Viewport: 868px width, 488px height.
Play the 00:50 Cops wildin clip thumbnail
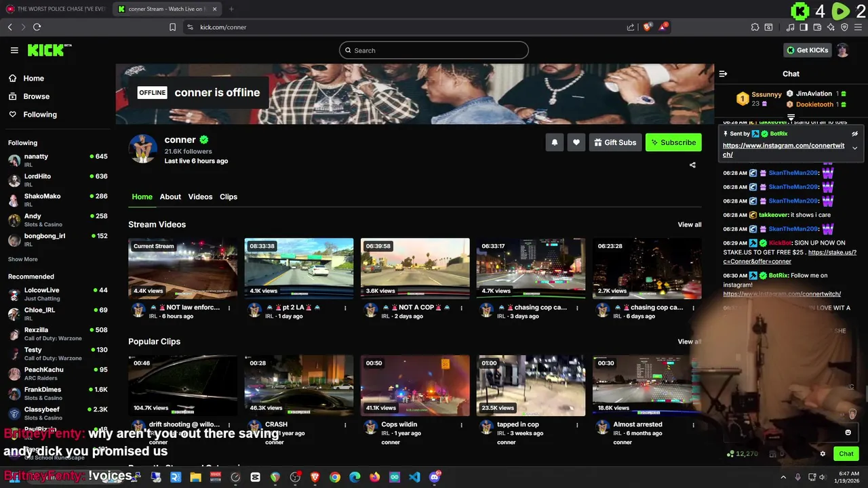click(415, 386)
